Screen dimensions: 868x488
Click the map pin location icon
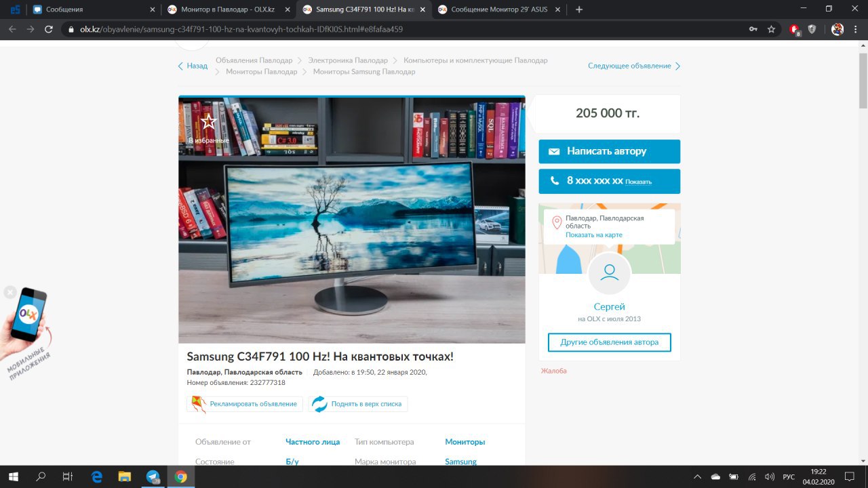point(557,222)
